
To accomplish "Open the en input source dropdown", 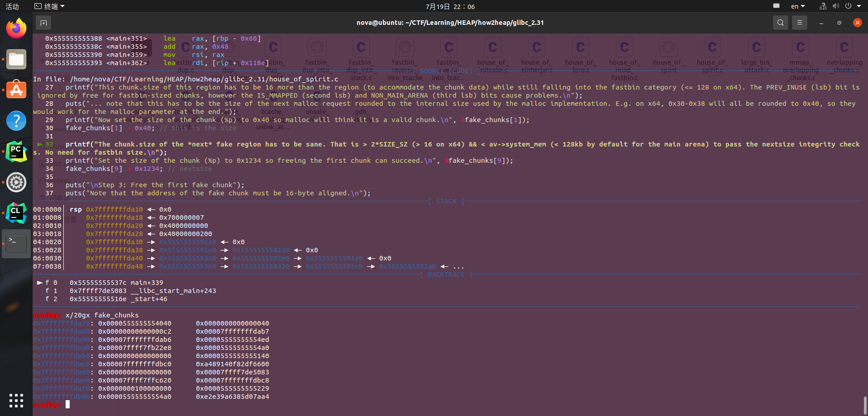I will pyautogui.click(x=797, y=6).
